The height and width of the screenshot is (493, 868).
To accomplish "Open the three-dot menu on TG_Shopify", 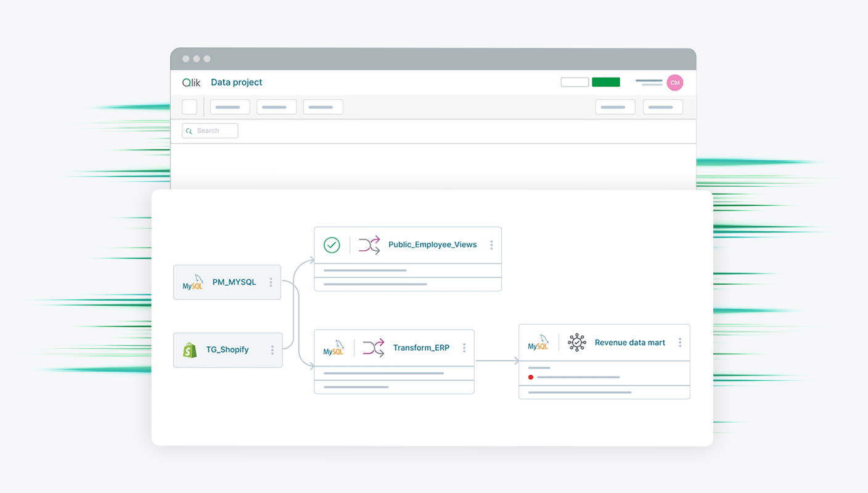I will (x=272, y=349).
